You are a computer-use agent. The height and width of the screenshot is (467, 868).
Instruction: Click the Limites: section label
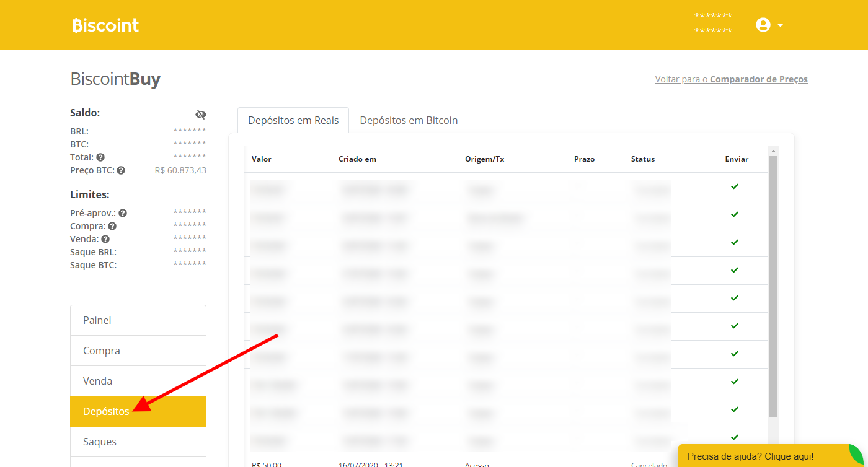[x=90, y=194]
